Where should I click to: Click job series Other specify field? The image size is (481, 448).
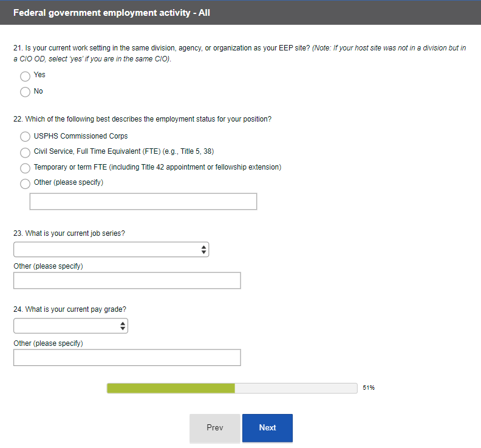point(127,281)
